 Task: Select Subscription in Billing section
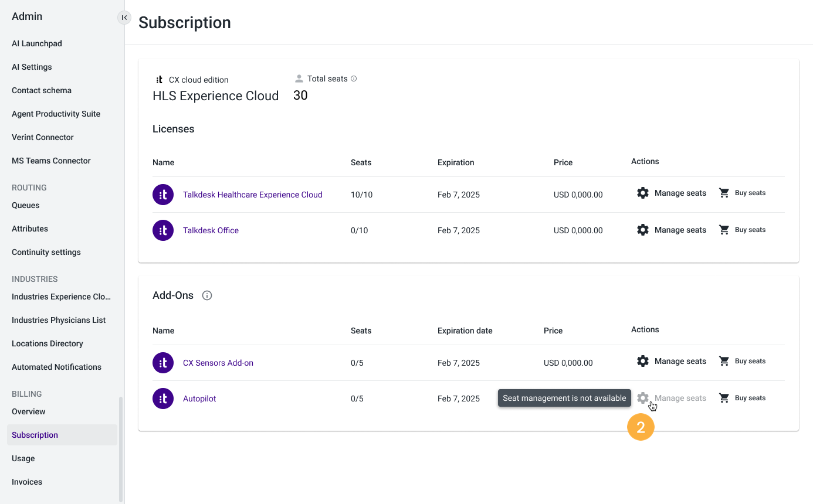click(x=62, y=435)
